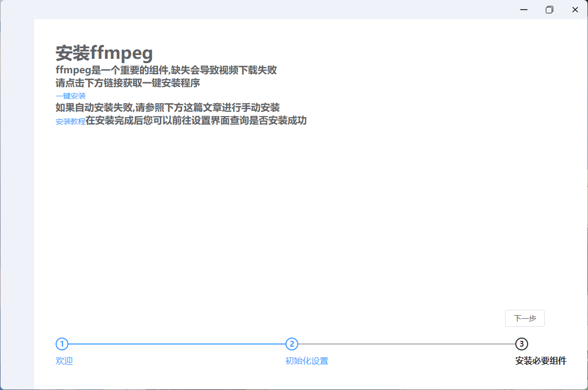
Task: Click the text line starting with 如果自动安装失败
Action: pyautogui.click(x=168, y=108)
